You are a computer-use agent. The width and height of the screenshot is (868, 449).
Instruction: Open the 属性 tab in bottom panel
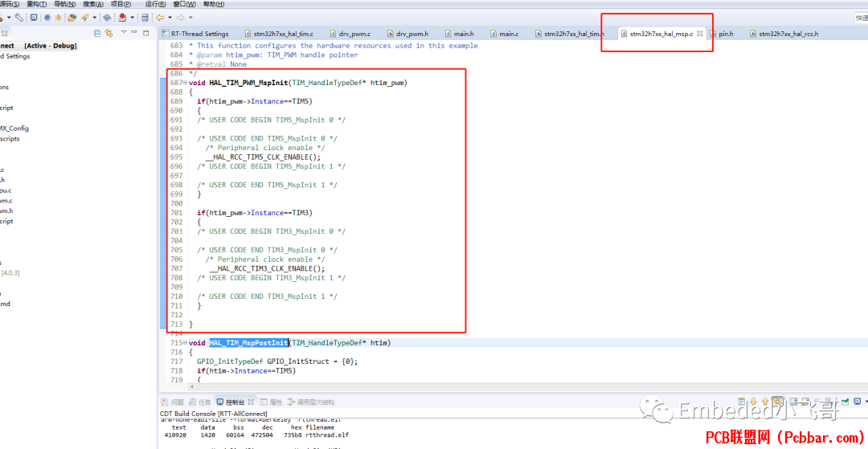[x=272, y=402]
